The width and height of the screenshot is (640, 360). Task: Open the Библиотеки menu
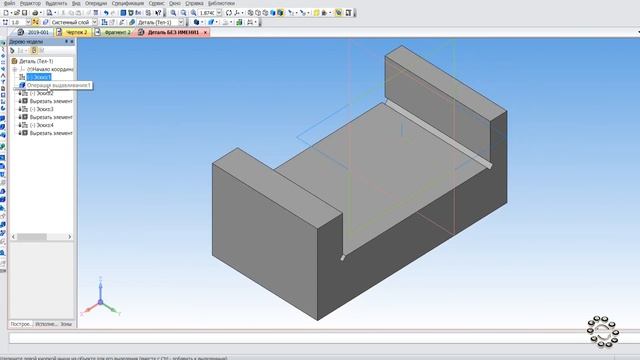click(221, 3)
